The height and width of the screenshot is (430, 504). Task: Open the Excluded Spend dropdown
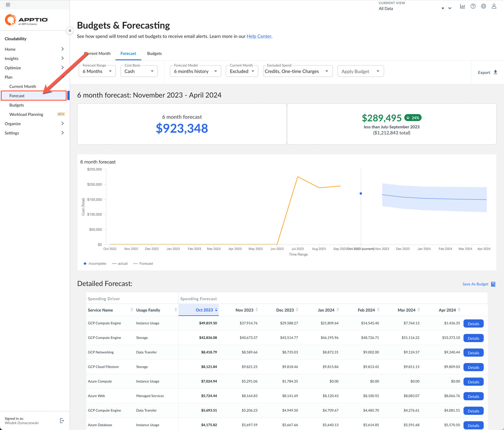pos(298,71)
